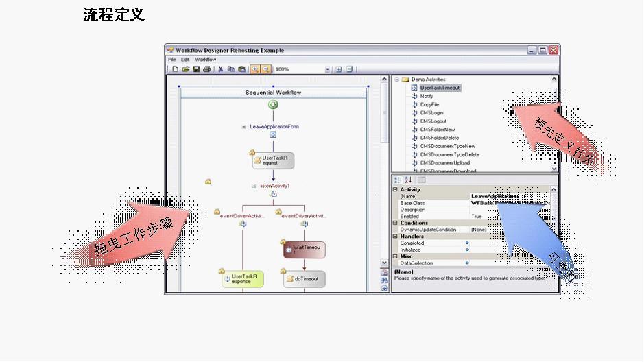Viewport: 644px width, 362px height.
Task: Click the Enabled property True value
Action: coord(477,216)
